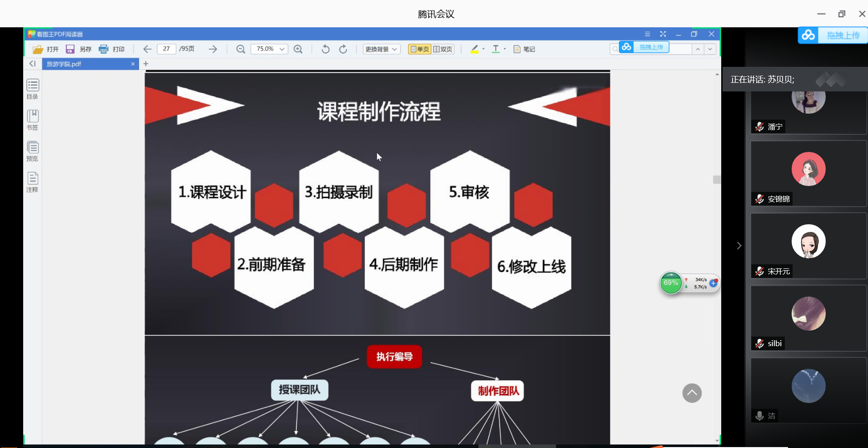Screen dimensions: 868x448
Task: Click the 打开 (Open) folder icon
Action: [x=38, y=49]
